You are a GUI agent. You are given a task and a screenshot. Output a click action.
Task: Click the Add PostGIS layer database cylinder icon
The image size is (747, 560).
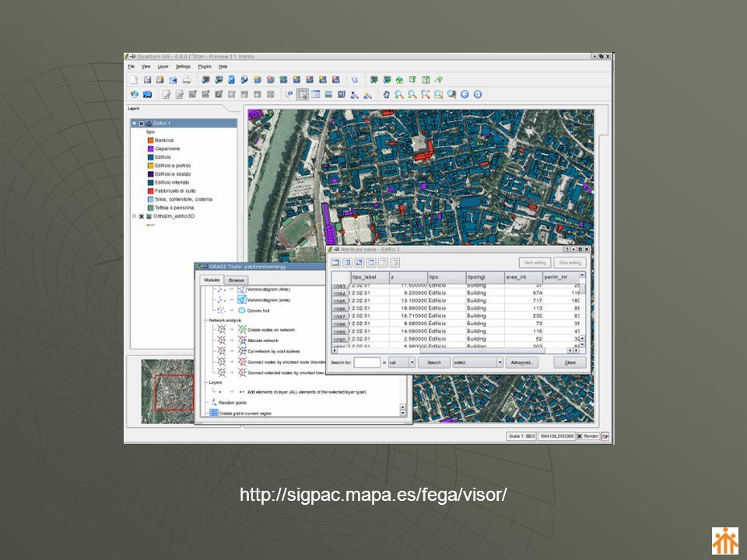232,80
